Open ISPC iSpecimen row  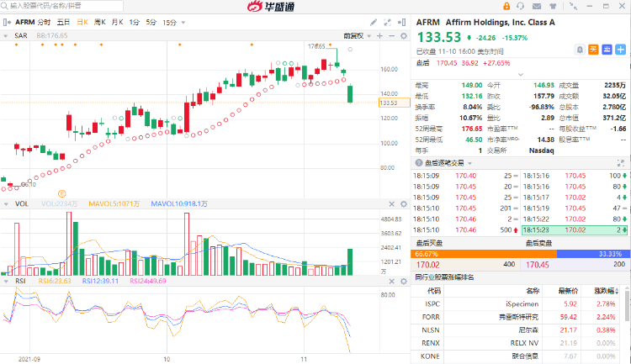(x=517, y=304)
